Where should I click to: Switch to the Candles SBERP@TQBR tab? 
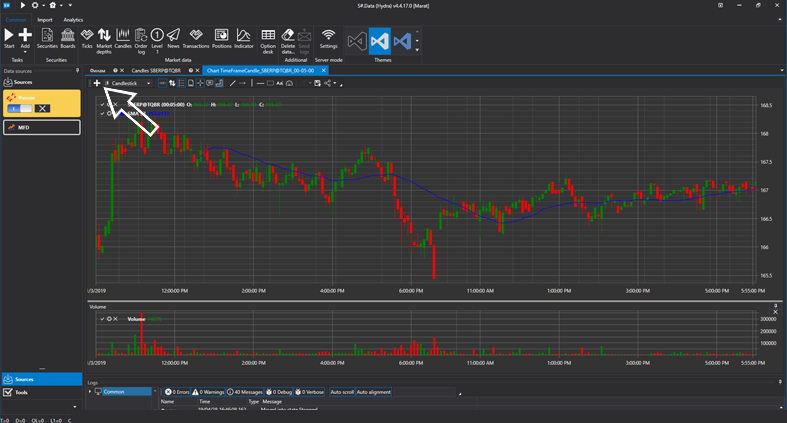(x=155, y=71)
